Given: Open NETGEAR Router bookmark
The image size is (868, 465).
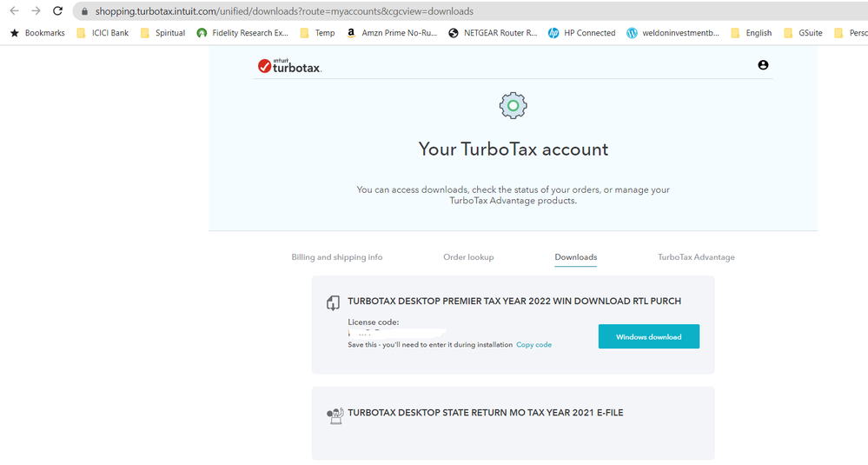Looking at the screenshot, I should click(x=493, y=33).
